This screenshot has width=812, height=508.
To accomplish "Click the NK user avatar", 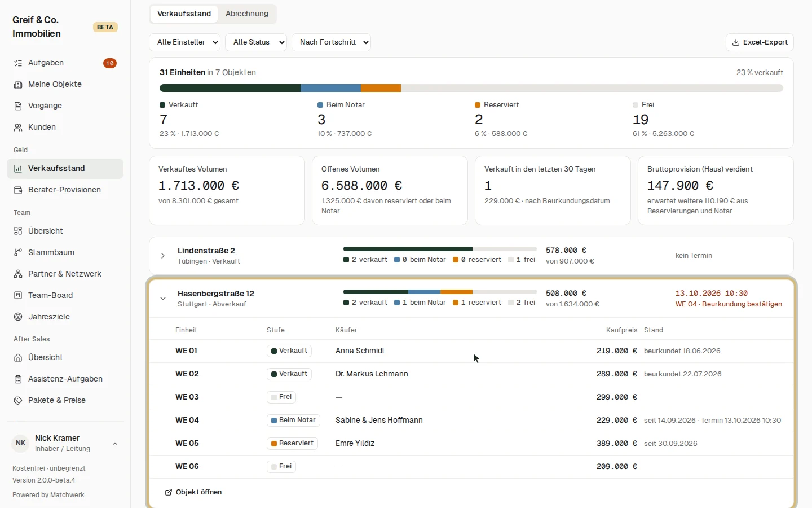I will point(21,444).
